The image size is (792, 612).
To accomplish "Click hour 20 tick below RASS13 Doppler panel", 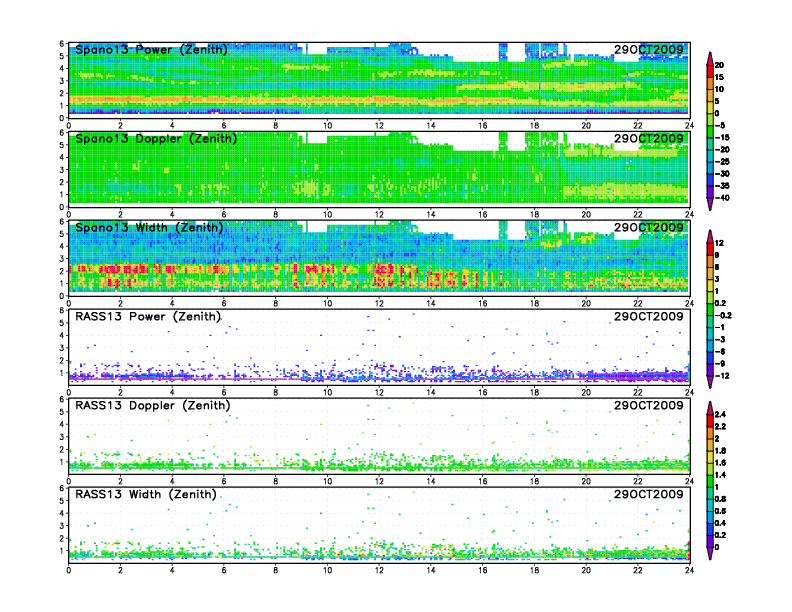I will point(586,481).
